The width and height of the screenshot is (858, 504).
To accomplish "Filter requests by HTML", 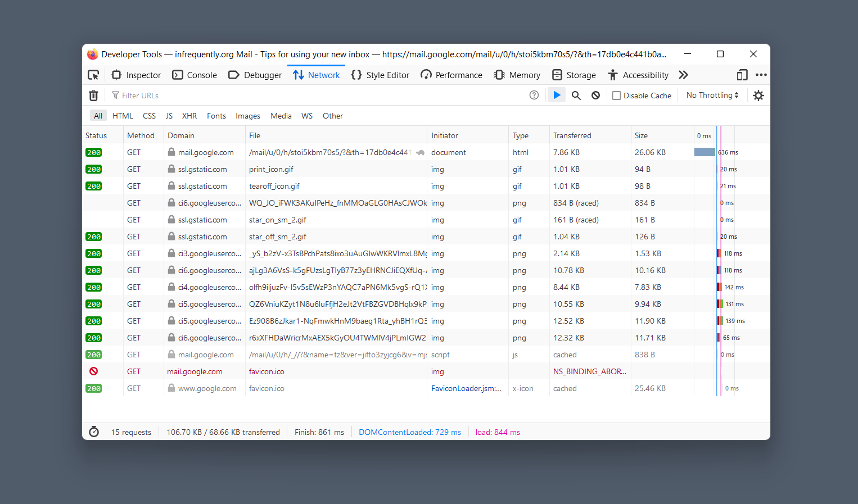I will (x=123, y=116).
